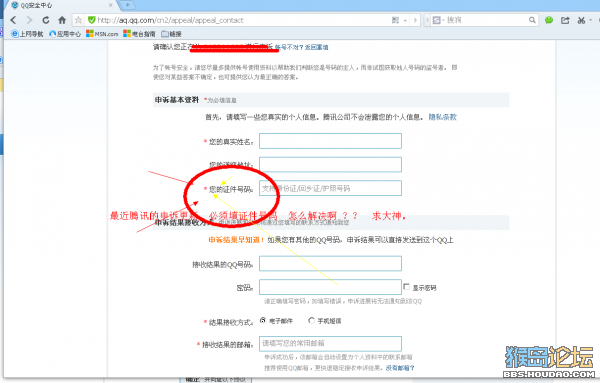Click the 接收结果的邮箱 input field

click(x=330, y=344)
